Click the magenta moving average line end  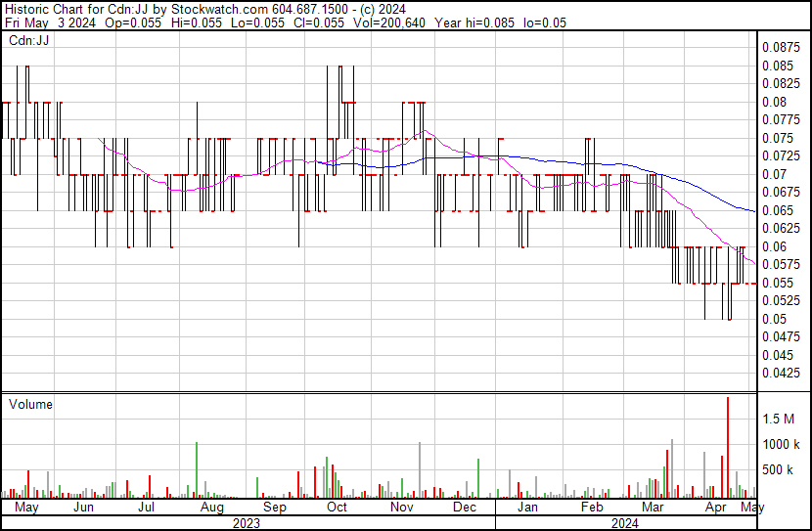point(754,264)
